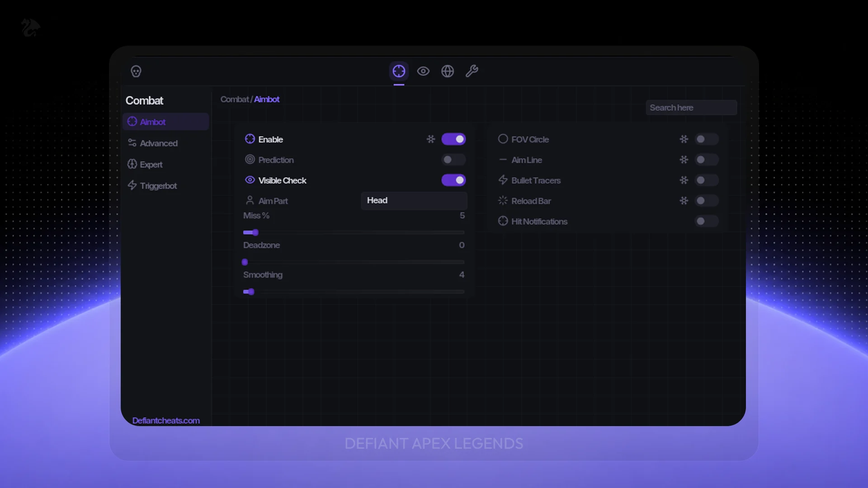Click the Search here field
The width and height of the screenshot is (868, 488).
point(691,108)
